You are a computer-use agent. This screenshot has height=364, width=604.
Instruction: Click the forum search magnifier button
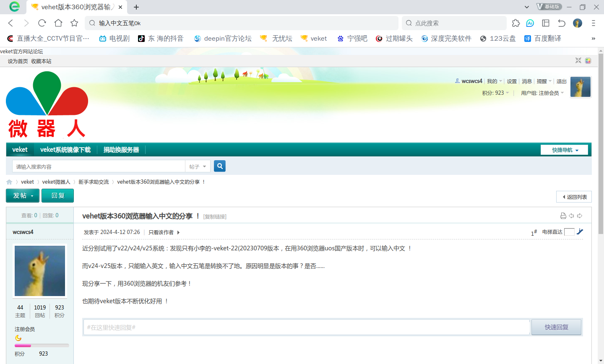tap(220, 166)
